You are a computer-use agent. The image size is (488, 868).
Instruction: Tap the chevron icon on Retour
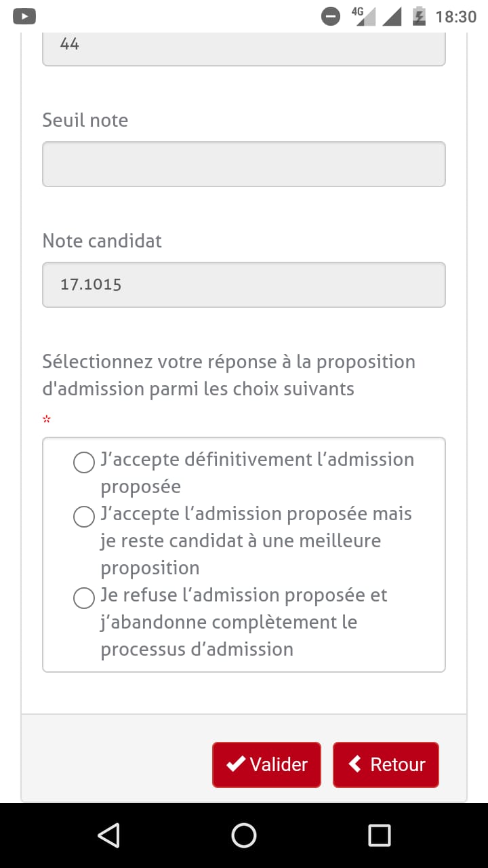(355, 764)
